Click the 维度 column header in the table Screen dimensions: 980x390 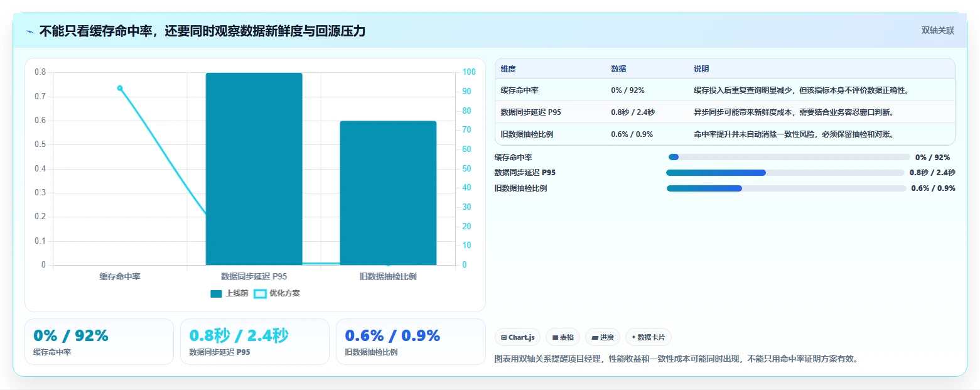click(509, 69)
